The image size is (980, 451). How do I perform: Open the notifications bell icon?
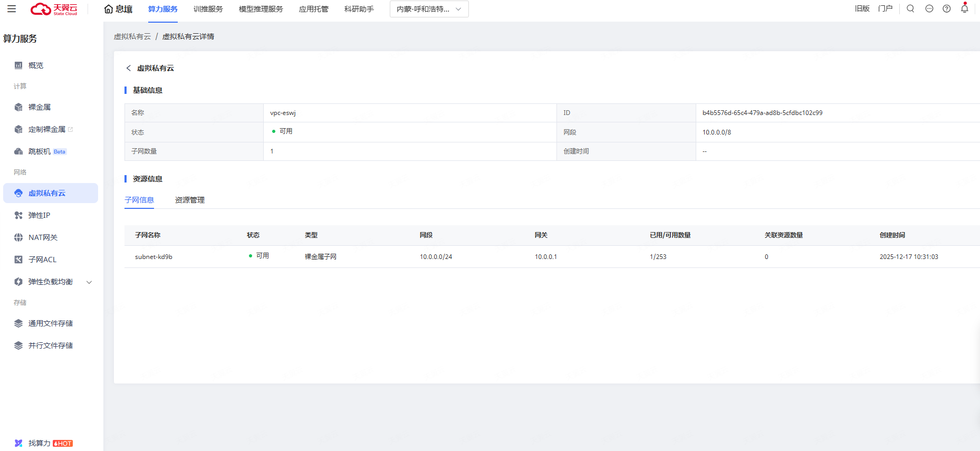coord(964,8)
